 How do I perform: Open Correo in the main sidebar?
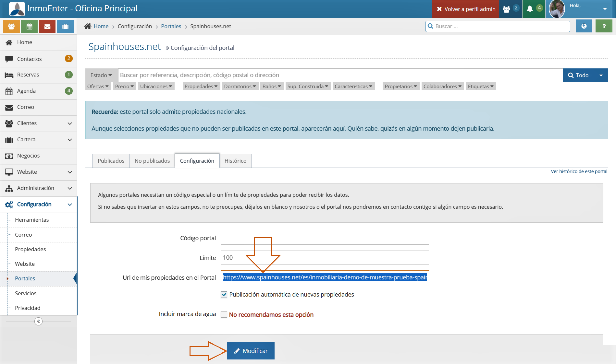[x=39, y=107]
